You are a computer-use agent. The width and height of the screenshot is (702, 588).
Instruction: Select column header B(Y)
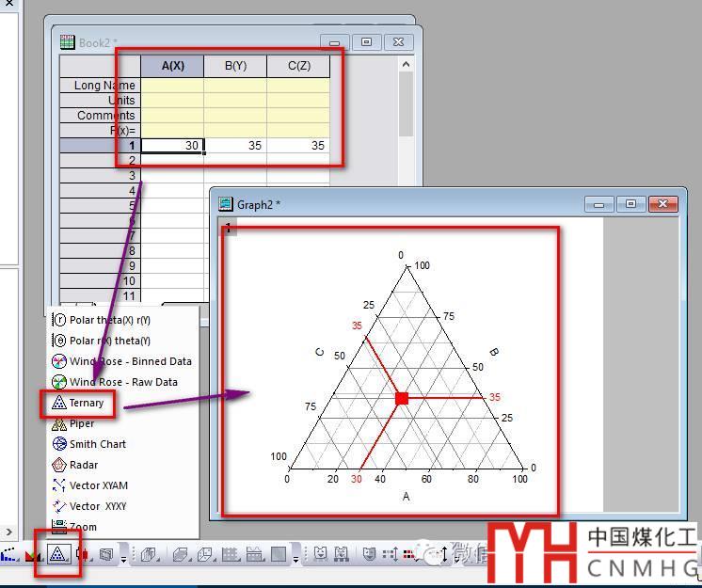coord(235,66)
